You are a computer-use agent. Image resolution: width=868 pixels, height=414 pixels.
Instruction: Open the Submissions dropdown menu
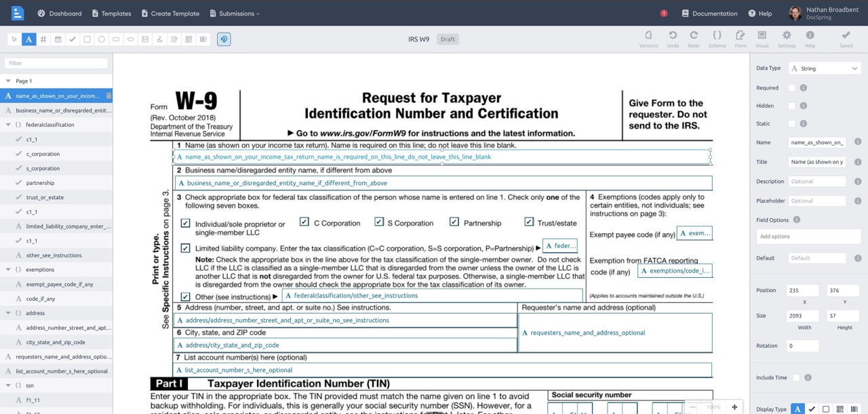[235, 14]
